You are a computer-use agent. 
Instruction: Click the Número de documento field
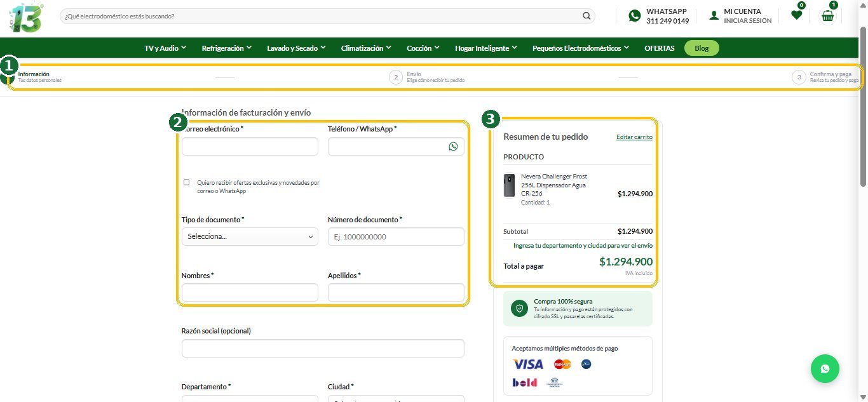pos(396,237)
